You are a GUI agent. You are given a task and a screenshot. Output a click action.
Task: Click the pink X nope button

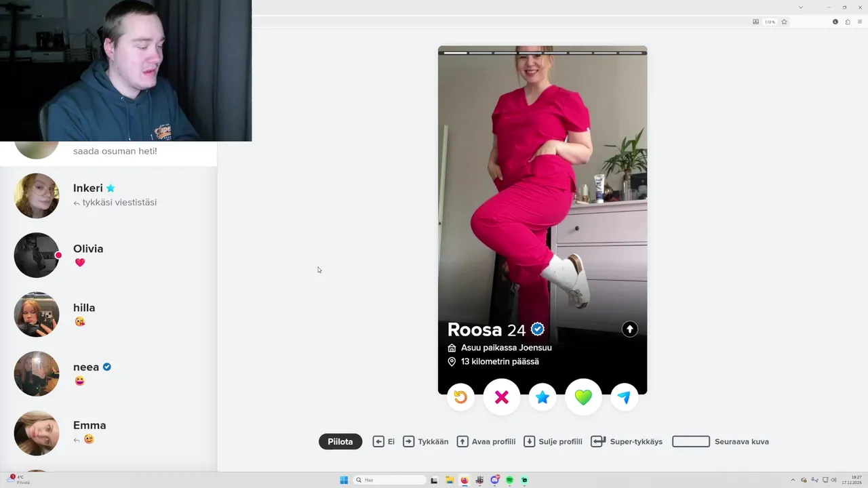click(502, 397)
